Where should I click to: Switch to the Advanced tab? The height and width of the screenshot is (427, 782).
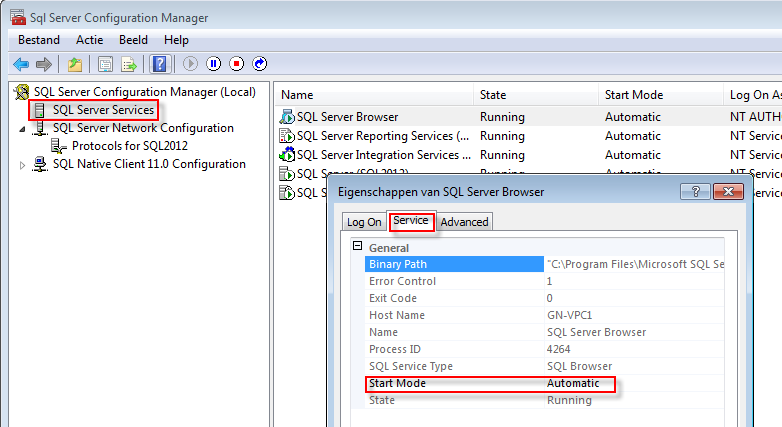coord(464,222)
